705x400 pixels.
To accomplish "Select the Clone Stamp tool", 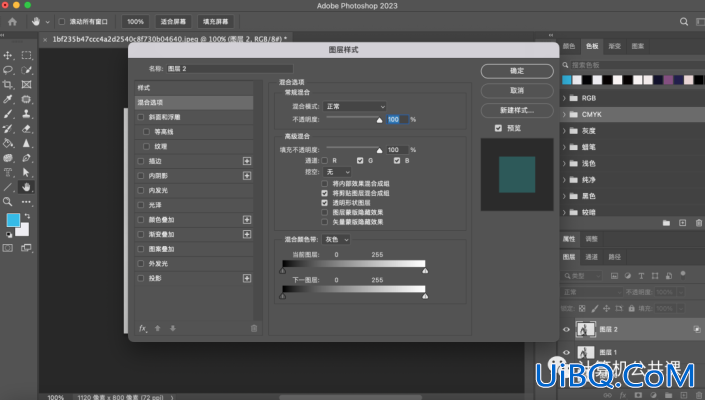I will (x=27, y=114).
